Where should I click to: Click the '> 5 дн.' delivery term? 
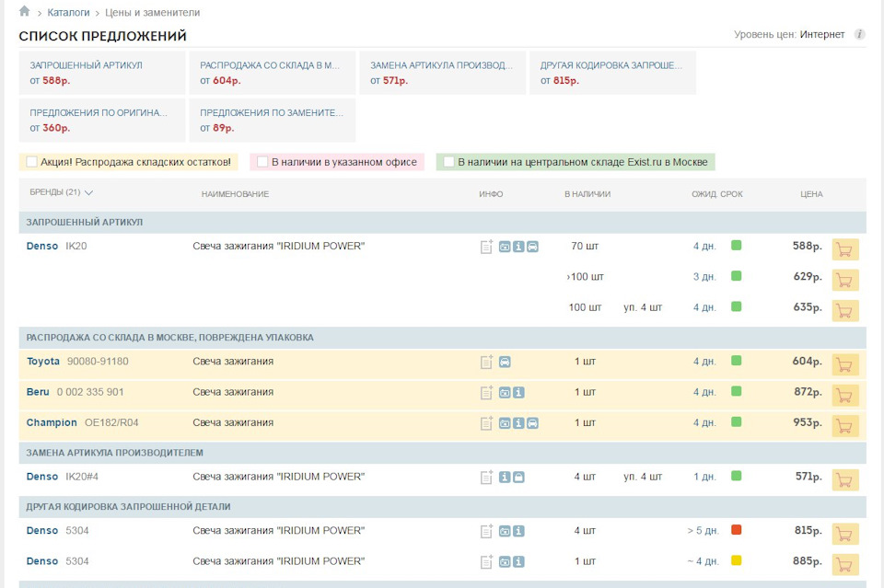coord(703,531)
